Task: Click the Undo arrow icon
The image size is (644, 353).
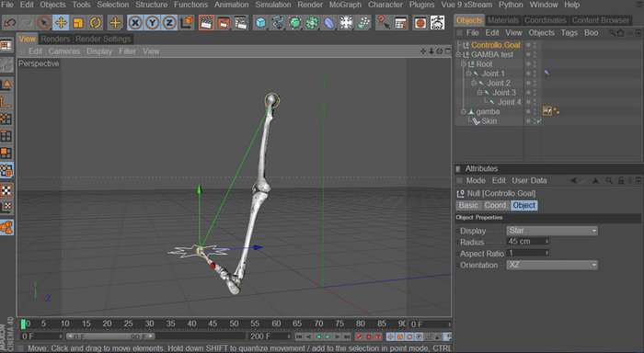Action: click(9, 23)
